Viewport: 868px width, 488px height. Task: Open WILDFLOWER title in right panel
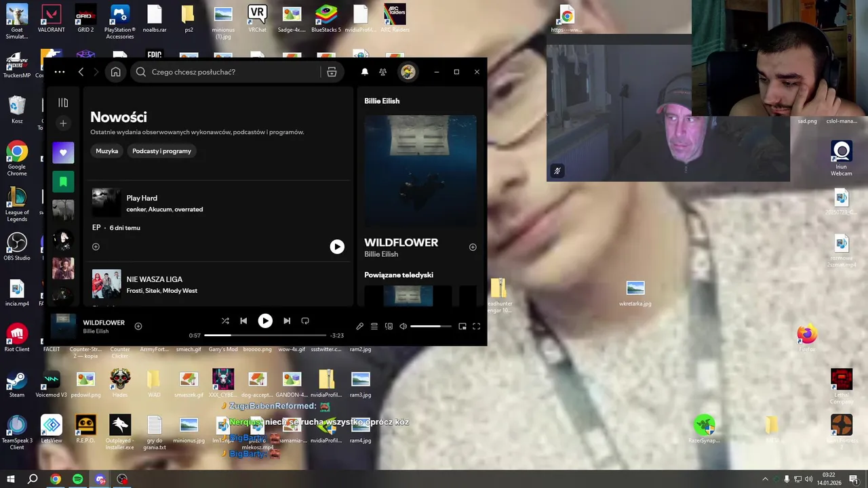tap(401, 243)
